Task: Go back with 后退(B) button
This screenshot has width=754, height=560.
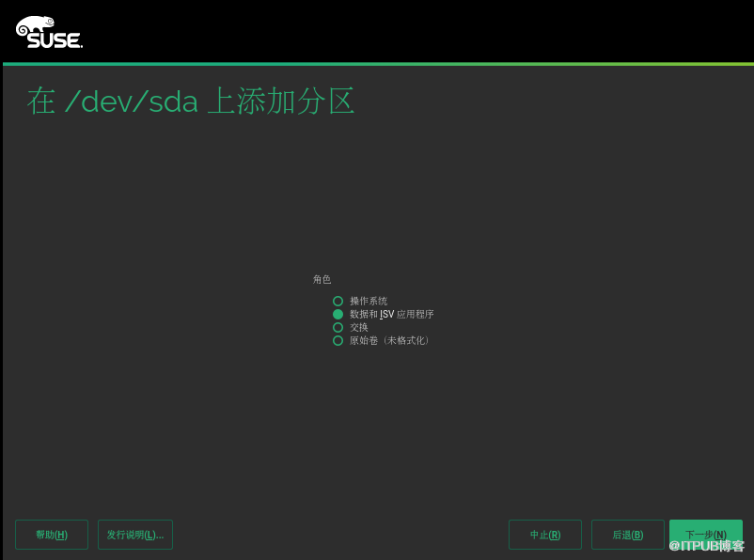Action: 627,535
